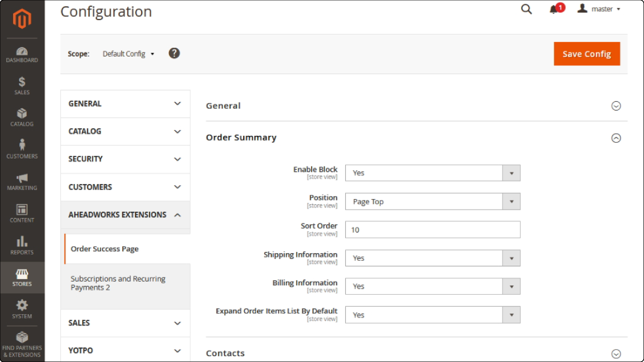Open Expand Order Items List By Default dropdown

pyautogui.click(x=433, y=315)
